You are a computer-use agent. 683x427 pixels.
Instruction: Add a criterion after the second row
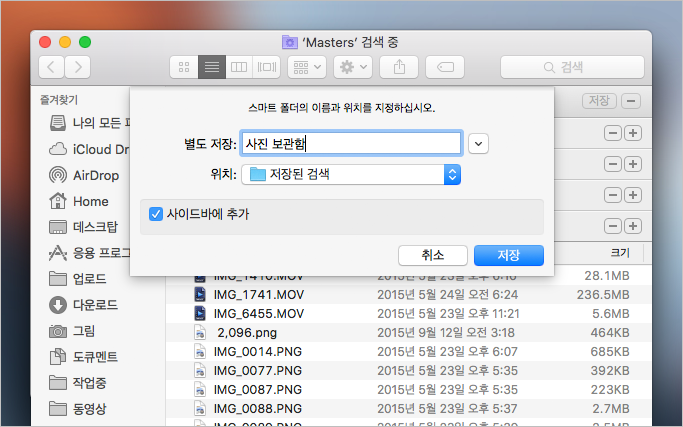point(633,164)
